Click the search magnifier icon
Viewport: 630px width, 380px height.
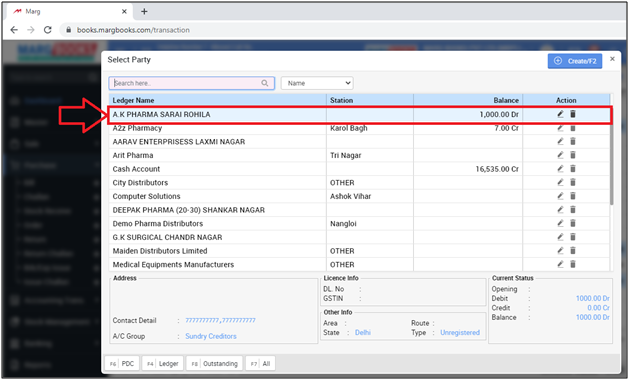click(265, 83)
